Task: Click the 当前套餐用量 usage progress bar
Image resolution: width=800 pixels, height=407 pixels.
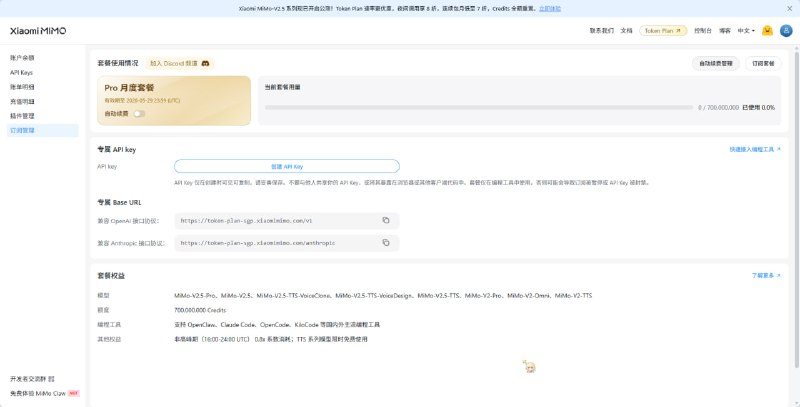Action: (479, 108)
